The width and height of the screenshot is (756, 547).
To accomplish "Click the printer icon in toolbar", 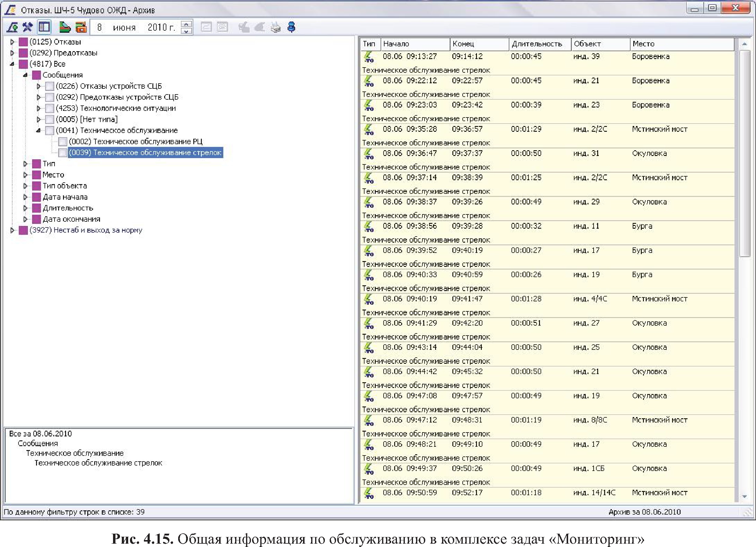I will point(276,27).
